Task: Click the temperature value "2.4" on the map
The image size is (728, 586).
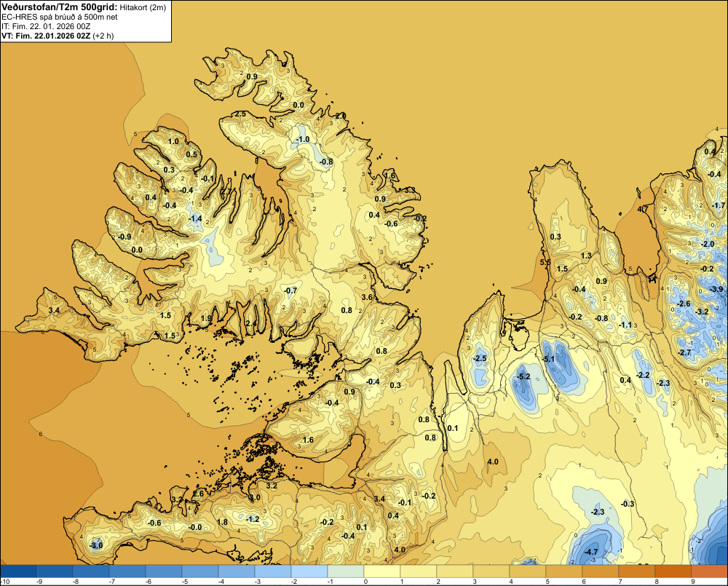Action: 250,324
